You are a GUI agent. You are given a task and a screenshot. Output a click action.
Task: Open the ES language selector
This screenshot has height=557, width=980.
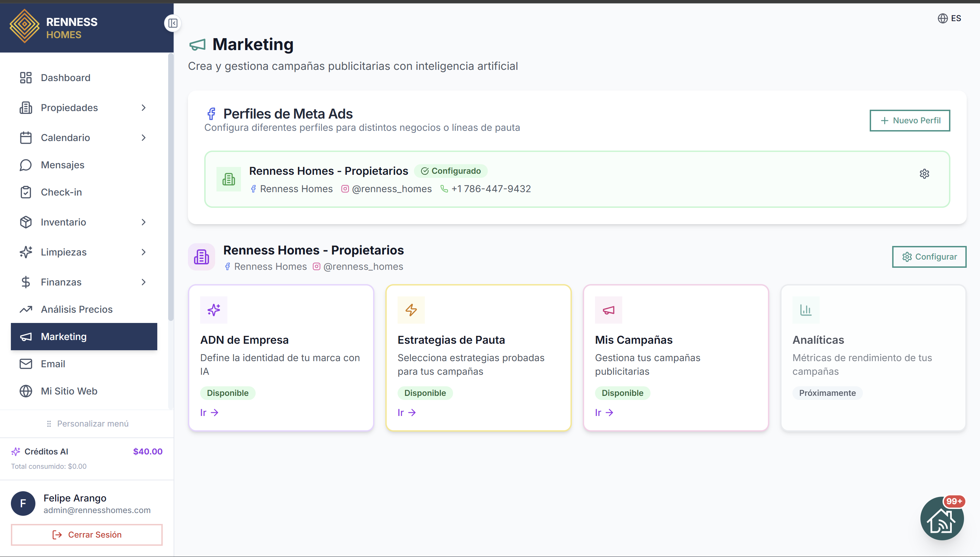point(949,18)
